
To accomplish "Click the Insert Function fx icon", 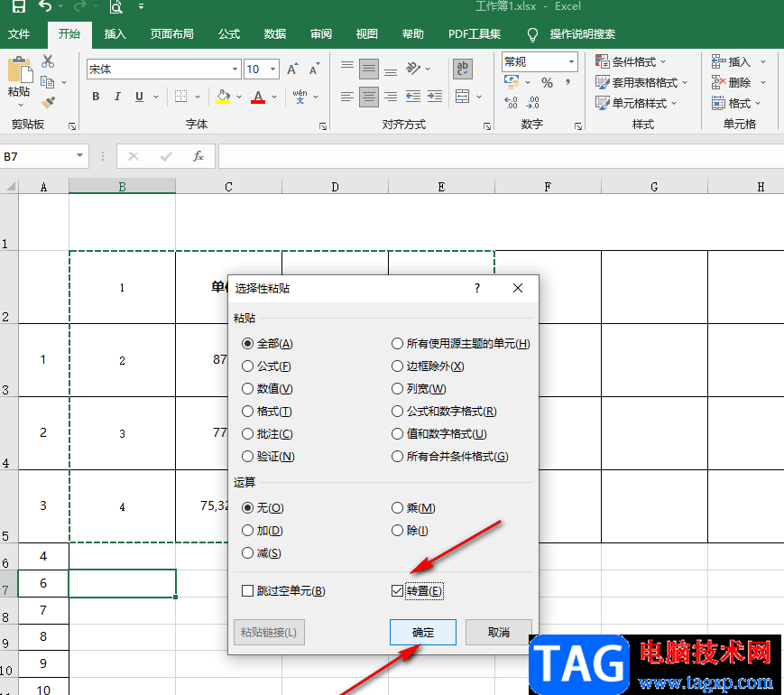I will tap(198, 156).
